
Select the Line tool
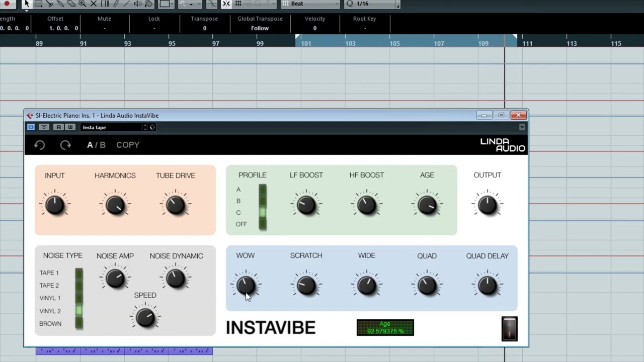(127, 4)
